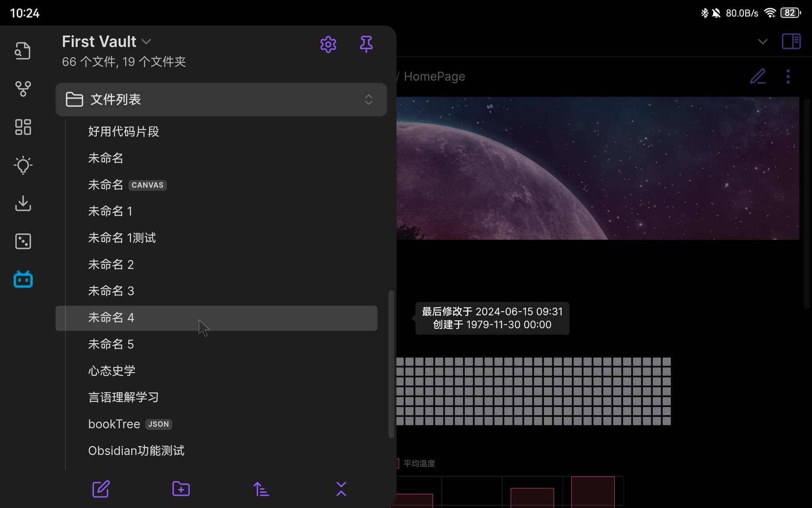The width and height of the screenshot is (812, 508).
Task: Open the graph view icon
Action: point(23,89)
